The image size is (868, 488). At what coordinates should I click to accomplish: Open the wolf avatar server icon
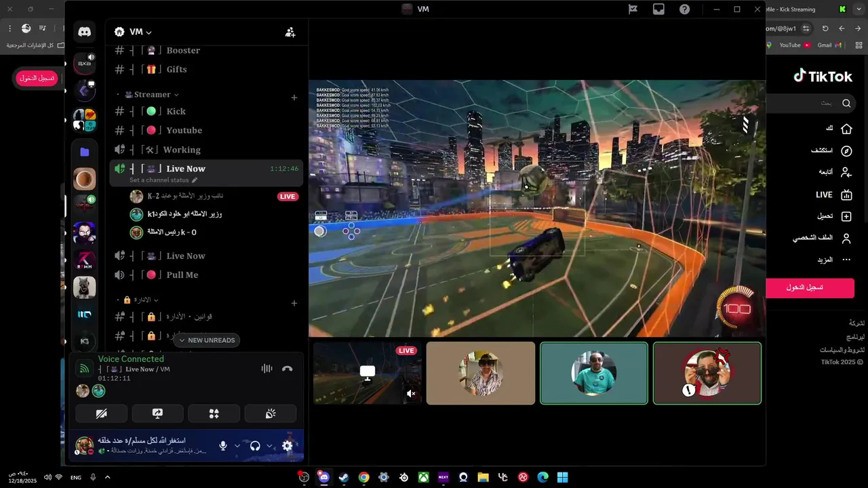click(x=85, y=287)
